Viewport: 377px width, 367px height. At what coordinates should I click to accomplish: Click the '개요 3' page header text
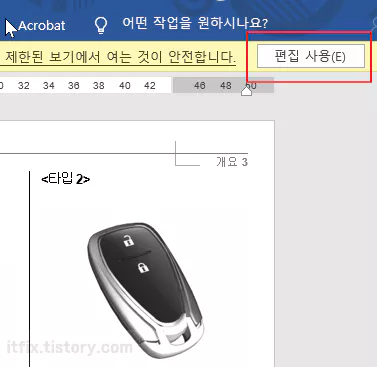[x=232, y=162]
